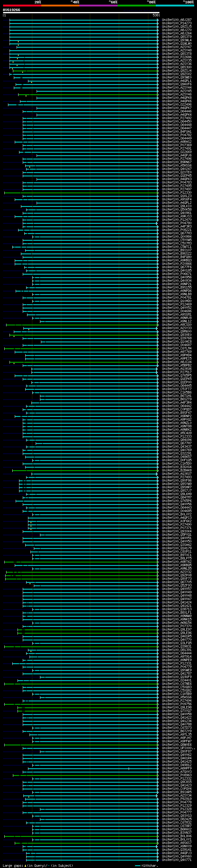Select the UniRef100_Q93WL4 label

pos(177,40)
